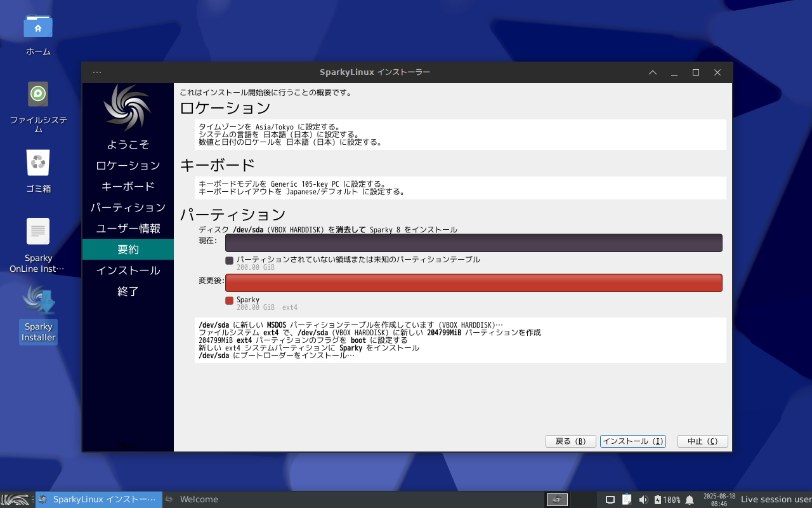Click the 中止 (C) cancel button
812x508 pixels.
(x=702, y=441)
